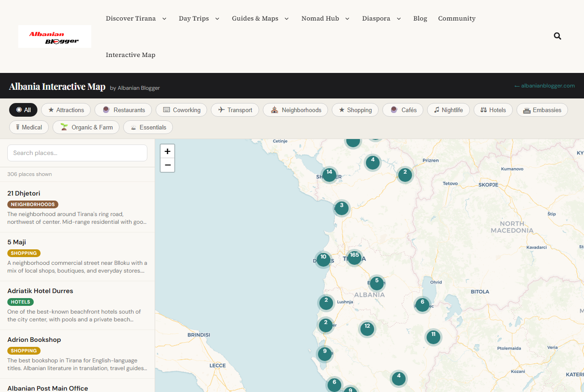
Task: Go to Interactive Map page
Action: (x=130, y=55)
